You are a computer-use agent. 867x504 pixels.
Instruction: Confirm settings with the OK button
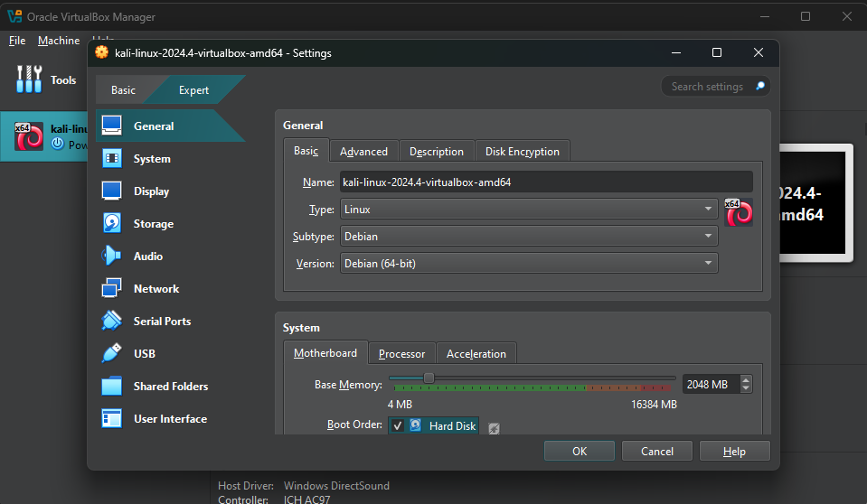(x=579, y=451)
